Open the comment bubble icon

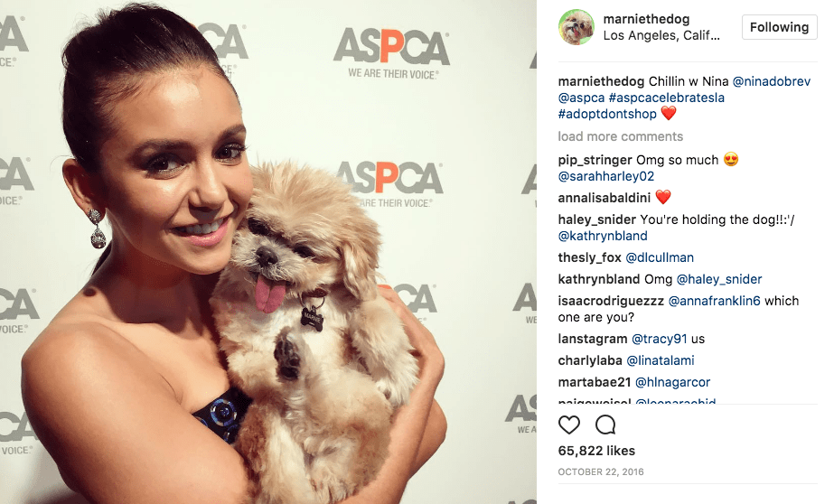605,425
